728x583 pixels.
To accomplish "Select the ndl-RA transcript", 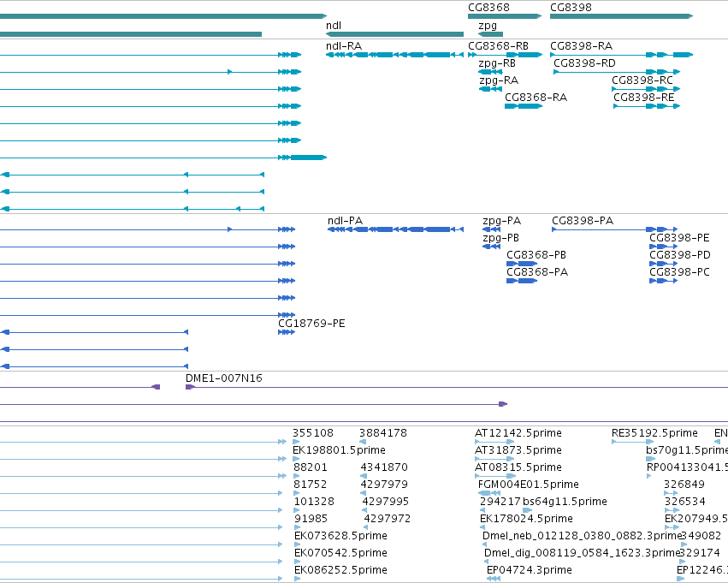I will tap(394, 55).
